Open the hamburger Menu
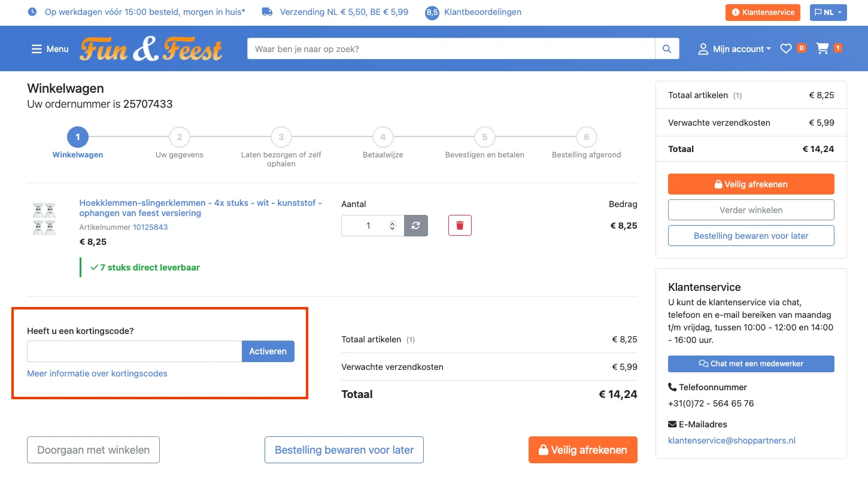The image size is (868, 492). [x=50, y=49]
